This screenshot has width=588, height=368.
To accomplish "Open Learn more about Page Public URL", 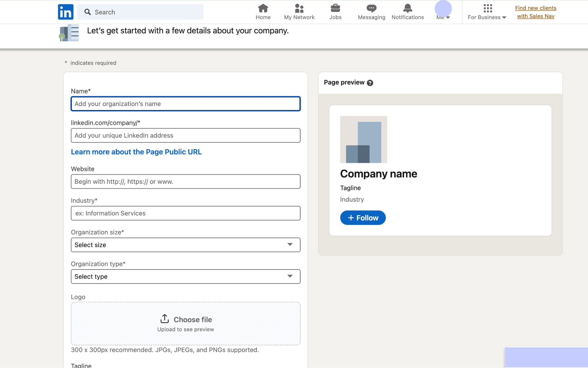I will pos(136,152).
